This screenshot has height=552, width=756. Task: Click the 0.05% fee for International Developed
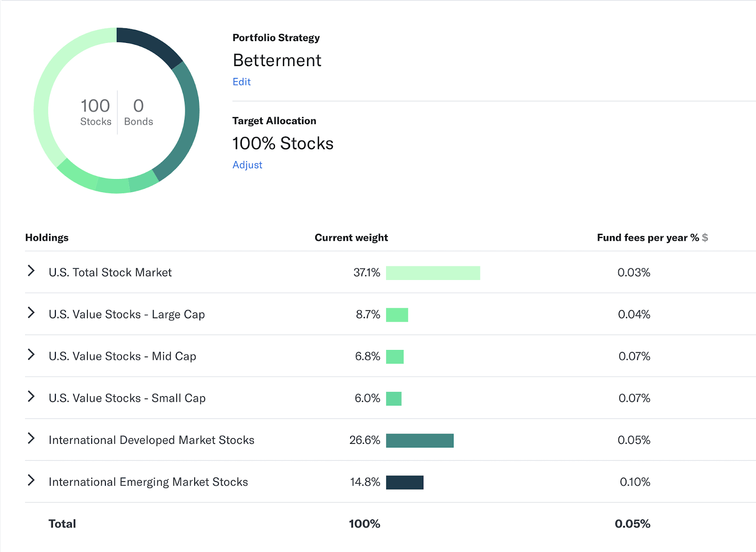click(x=634, y=440)
